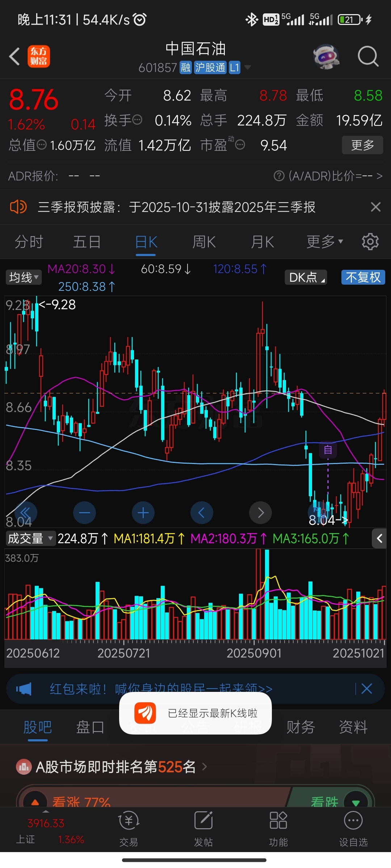Screen dimensions: 391x868
Task: Open the robot assistant avatar
Action: (x=326, y=57)
